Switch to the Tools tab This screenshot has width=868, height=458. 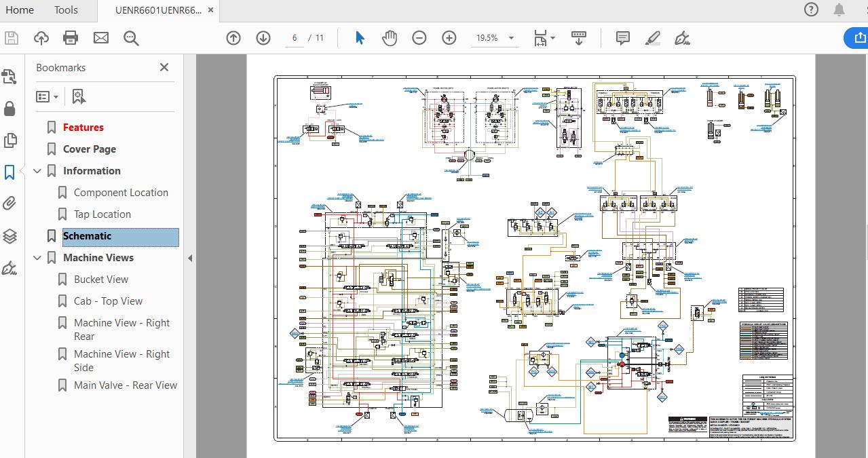click(66, 10)
